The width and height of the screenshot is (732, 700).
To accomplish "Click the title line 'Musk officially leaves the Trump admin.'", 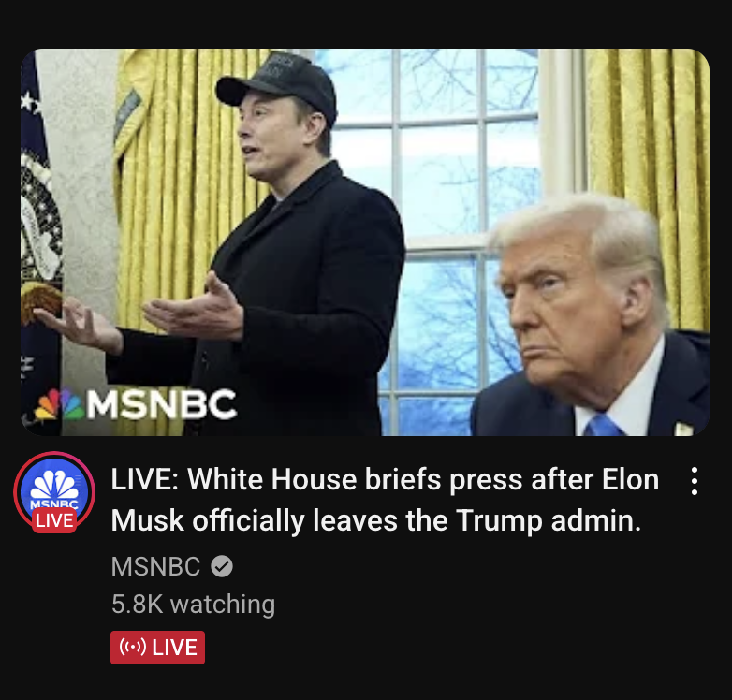I will 376,520.
